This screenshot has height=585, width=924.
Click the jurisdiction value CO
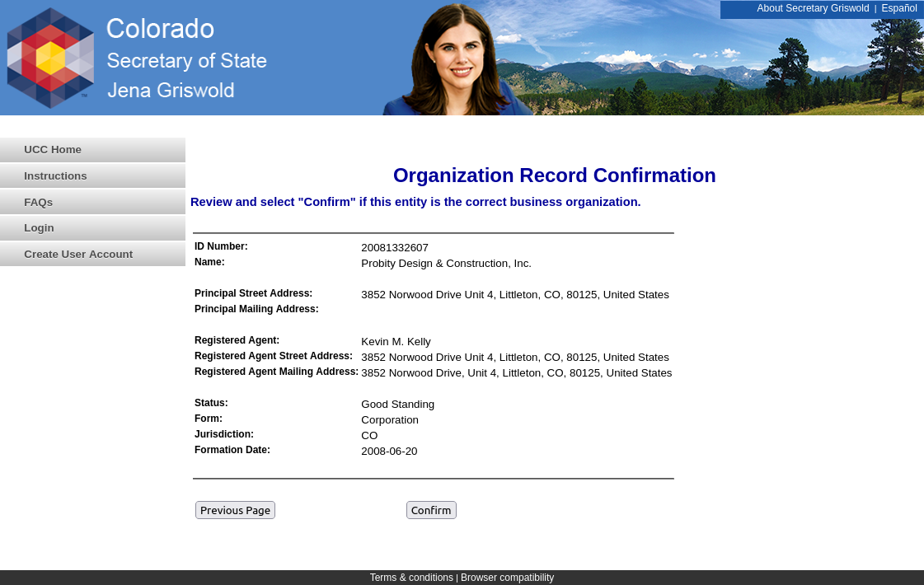pos(369,435)
